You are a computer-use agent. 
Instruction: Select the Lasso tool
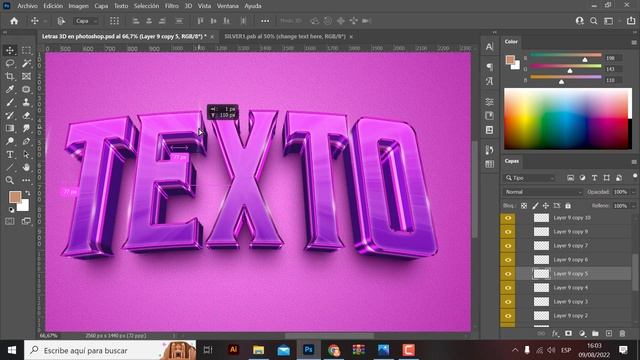(10, 63)
